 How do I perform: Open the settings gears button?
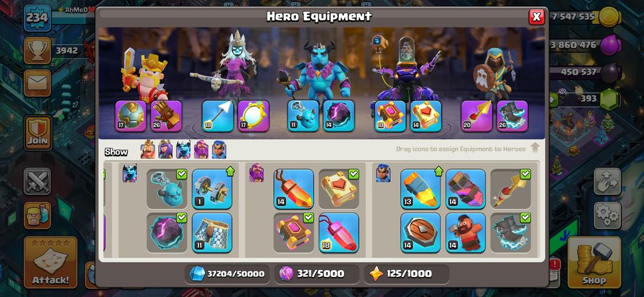coord(607,216)
